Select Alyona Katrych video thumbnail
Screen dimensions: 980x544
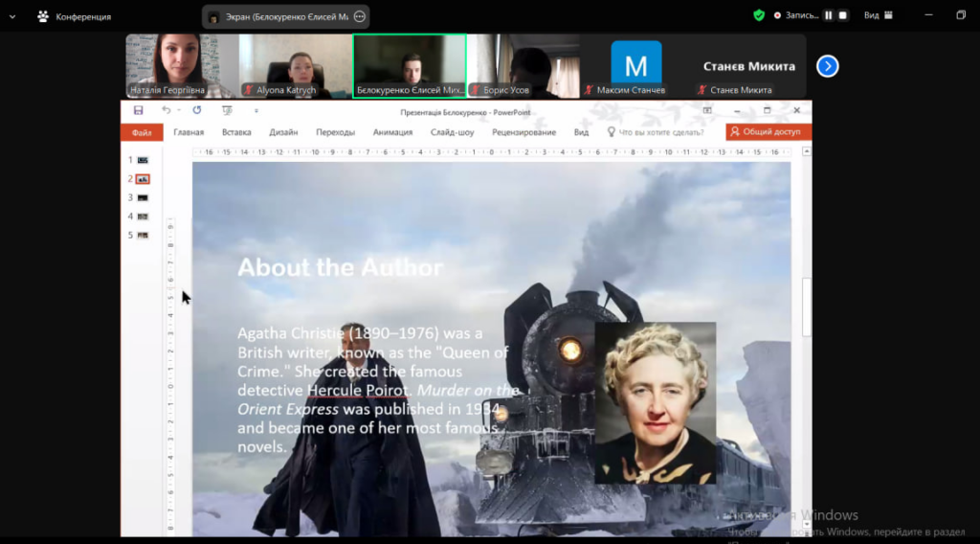[296, 66]
